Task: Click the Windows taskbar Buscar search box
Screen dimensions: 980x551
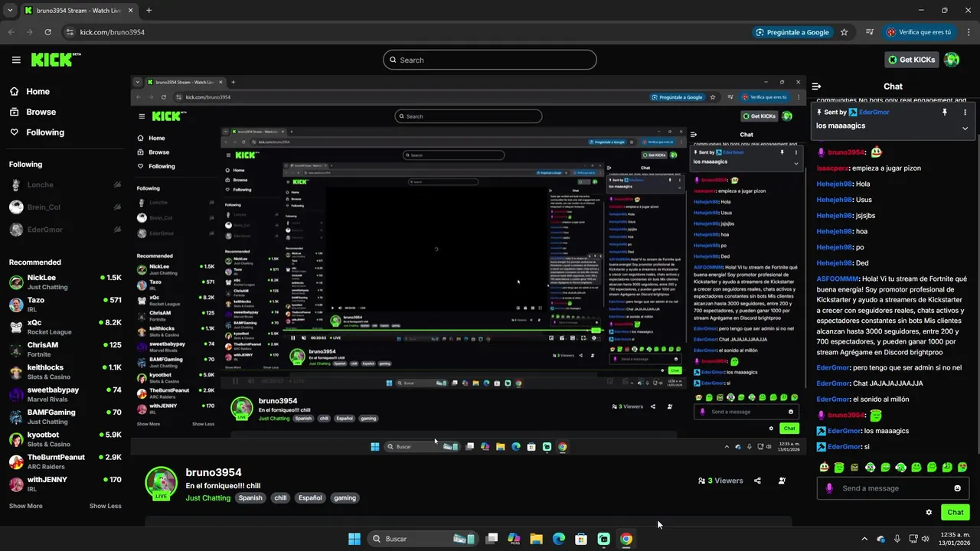Action: pyautogui.click(x=422, y=539)
